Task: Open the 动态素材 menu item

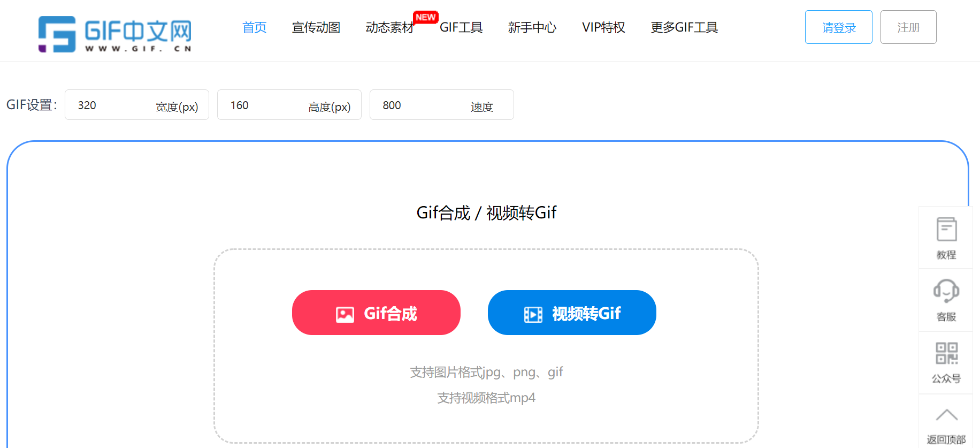Action: coord(389,27)
